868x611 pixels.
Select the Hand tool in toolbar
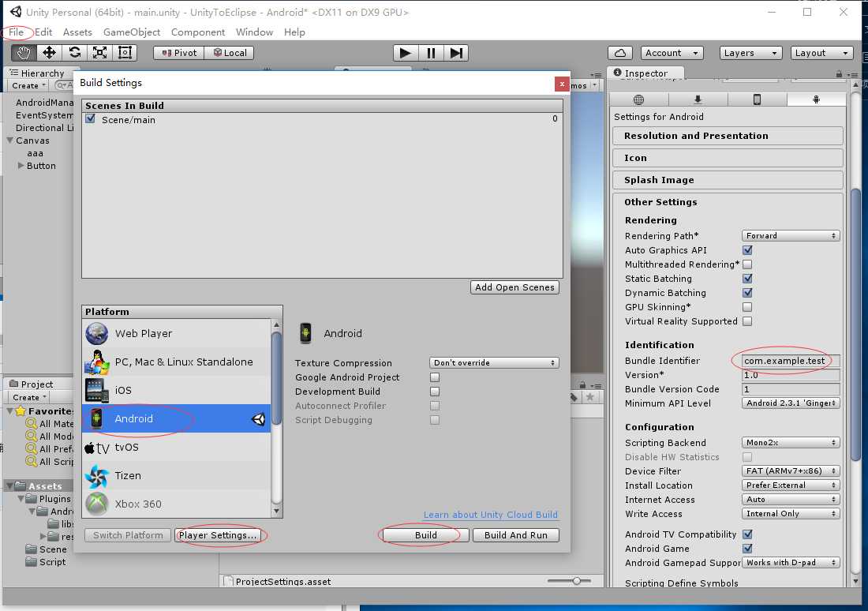24,53
